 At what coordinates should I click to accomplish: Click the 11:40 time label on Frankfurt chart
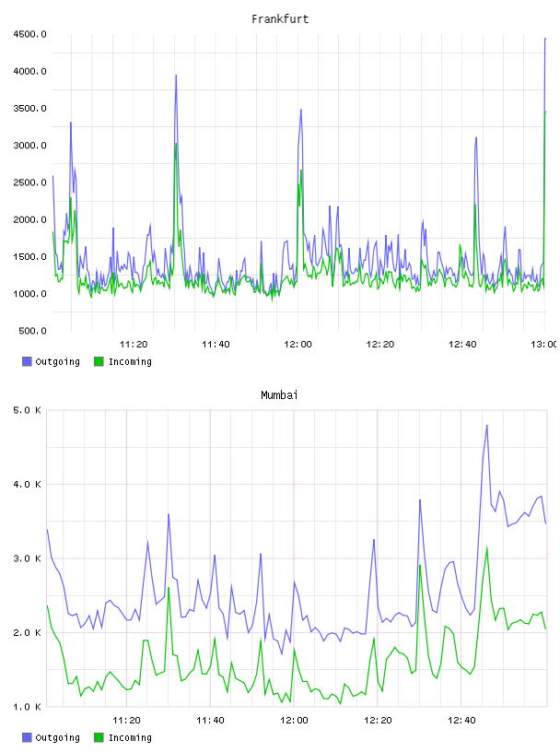216,345
